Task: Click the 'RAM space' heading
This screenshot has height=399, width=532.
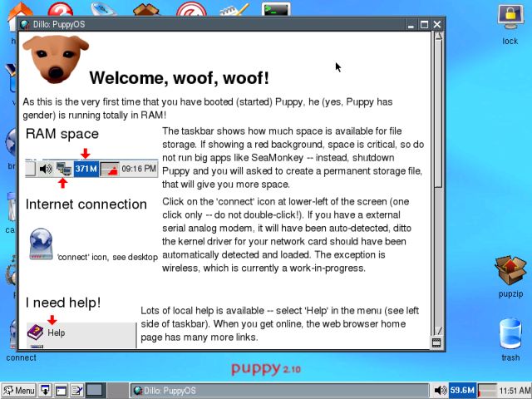Action: click(62, 134)
